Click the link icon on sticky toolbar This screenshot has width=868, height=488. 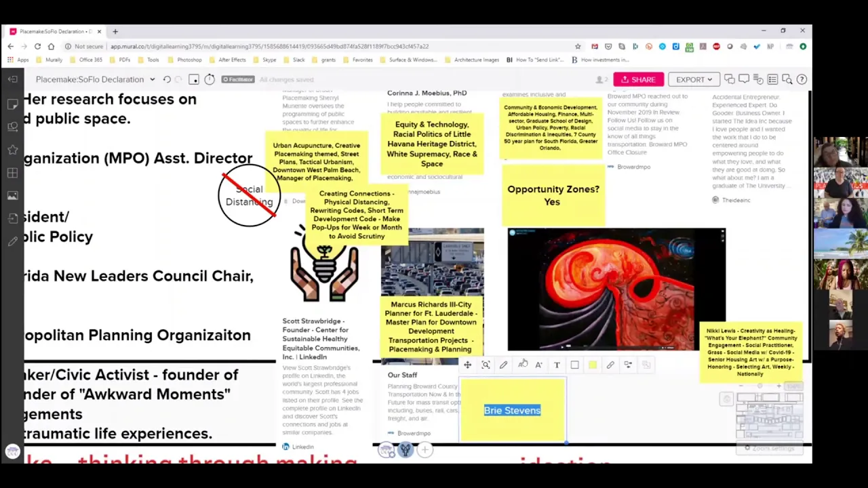(x=610, y=365)
